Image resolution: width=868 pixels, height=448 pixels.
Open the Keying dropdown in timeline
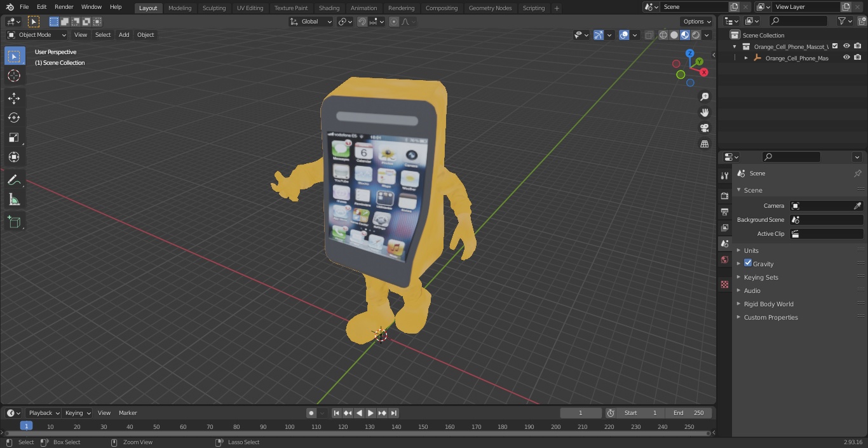click(x=78, y=413)
